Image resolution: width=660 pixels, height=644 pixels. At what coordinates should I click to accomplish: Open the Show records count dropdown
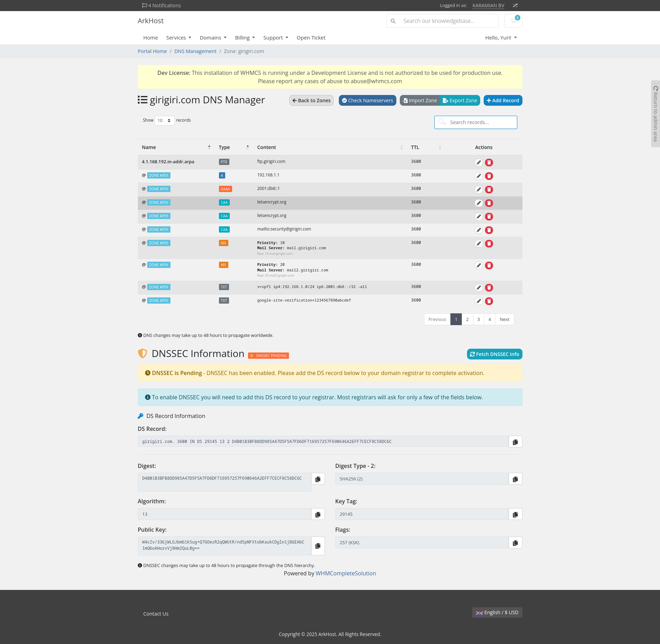pyautogui.click(x=164, y=121)
